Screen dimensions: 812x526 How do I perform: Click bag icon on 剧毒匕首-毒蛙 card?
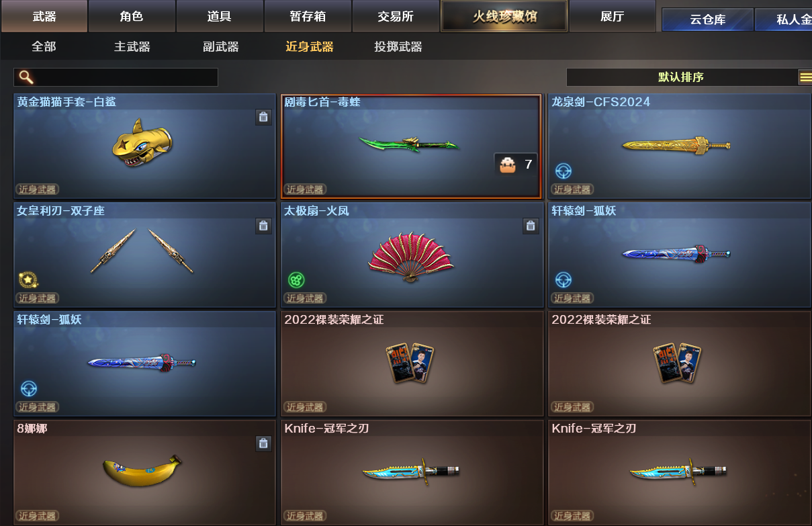508,165
